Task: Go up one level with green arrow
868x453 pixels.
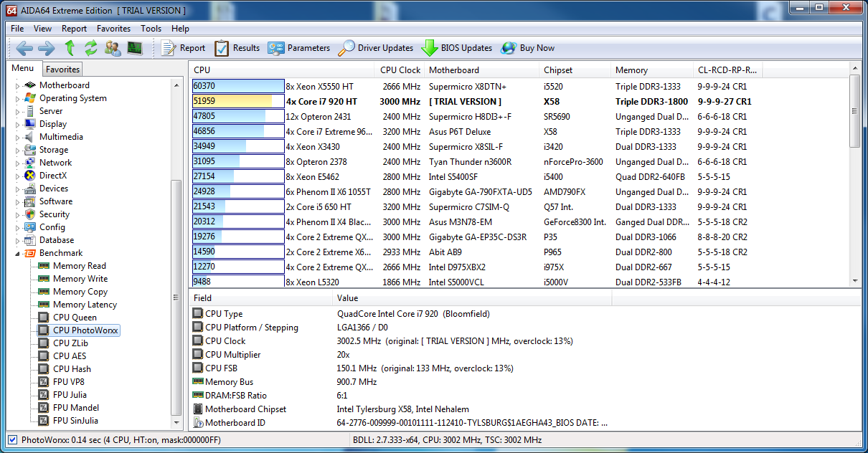Action: 70,48
